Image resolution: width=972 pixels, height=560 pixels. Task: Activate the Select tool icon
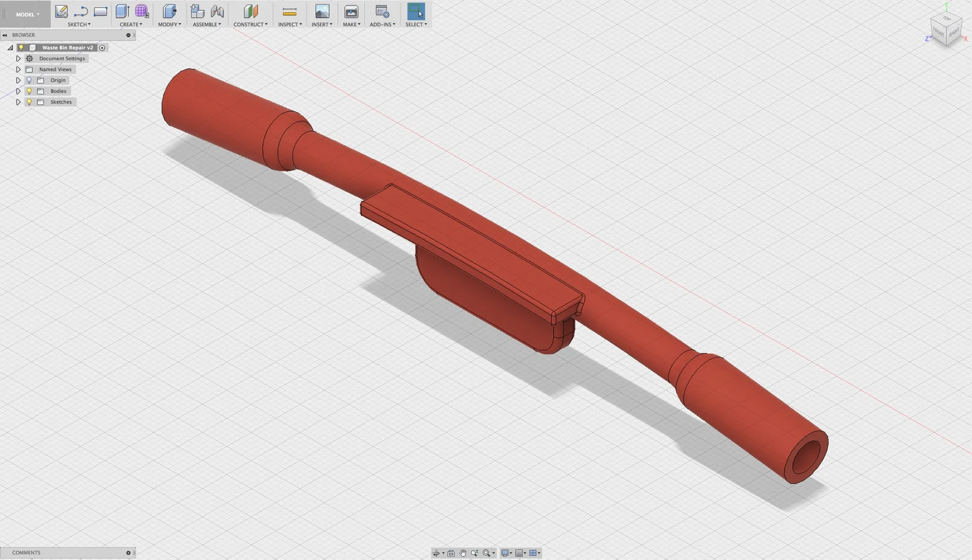pos(416,11)
